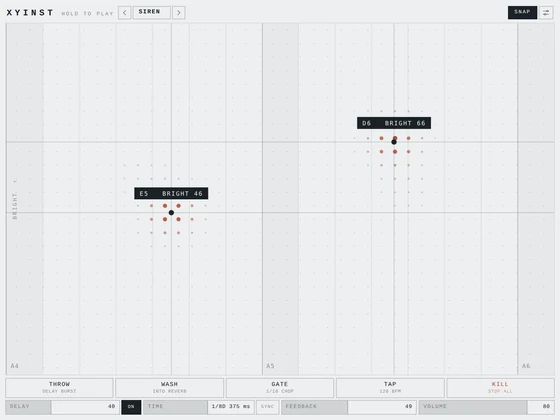Open the settings sliders icon
The image size is (560, 420).
coord(546,13)
